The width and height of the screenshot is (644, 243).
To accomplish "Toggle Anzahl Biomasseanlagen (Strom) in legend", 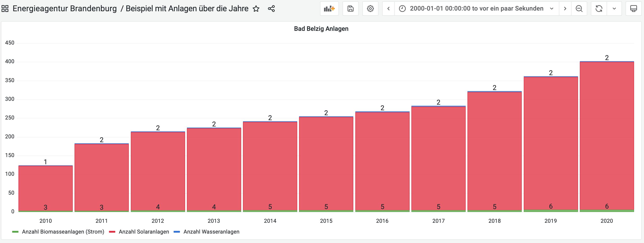I will tap(63, 232).
